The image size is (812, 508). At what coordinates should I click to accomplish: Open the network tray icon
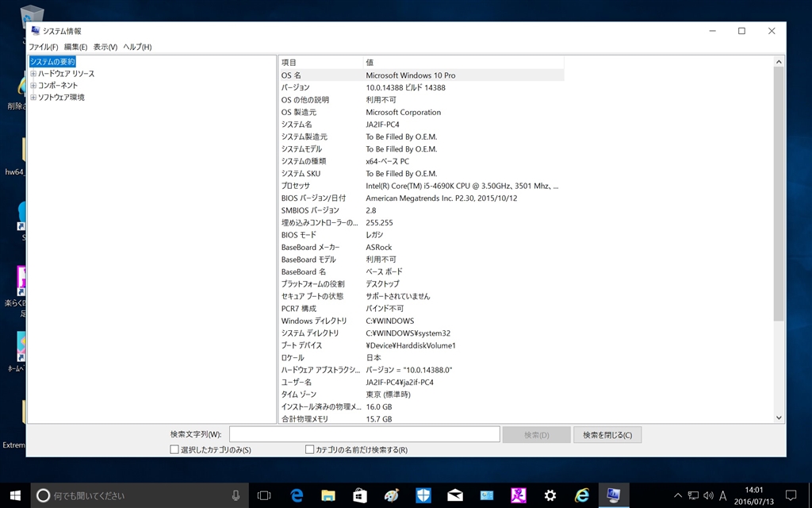click(693, 495)
